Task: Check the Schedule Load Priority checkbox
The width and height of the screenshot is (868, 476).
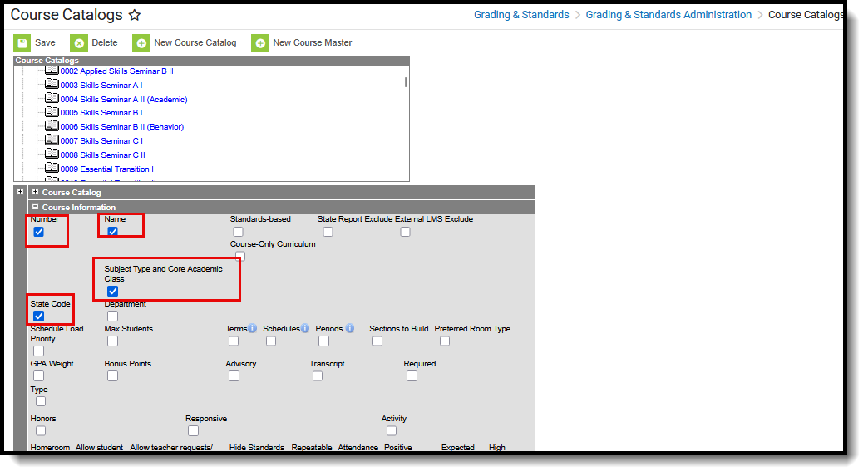Action: (x=39, y=351)
